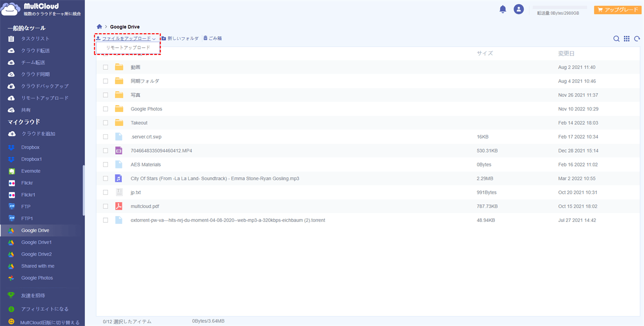Open クラウド転送 in sidebar
Viewport: 644px width, 326px height.
[x=35, y=51]
